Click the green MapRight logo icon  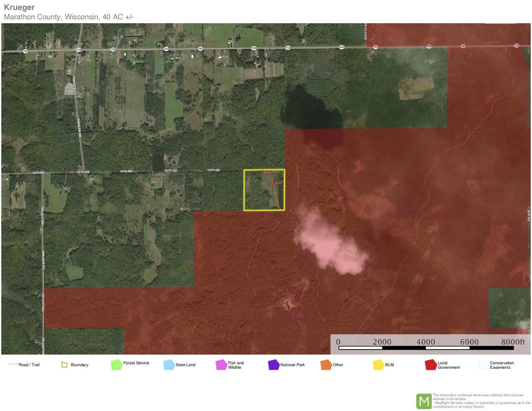click(x=424, y=401)
